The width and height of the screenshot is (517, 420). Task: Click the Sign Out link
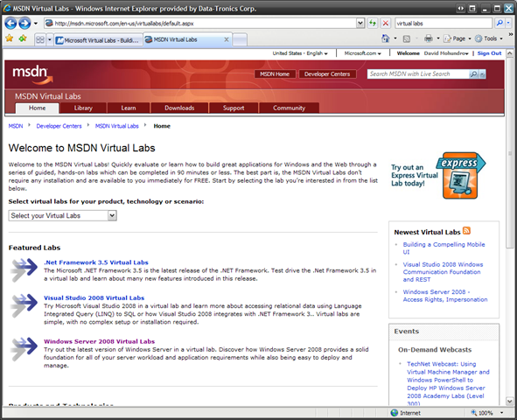coord(489,53)
